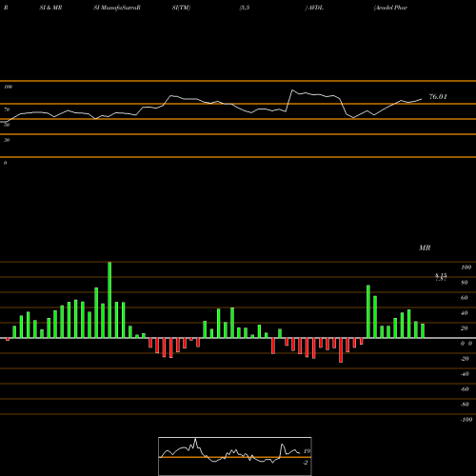
Task: Click the '(Avadel Phar' company name text
Action: [390, 8]
